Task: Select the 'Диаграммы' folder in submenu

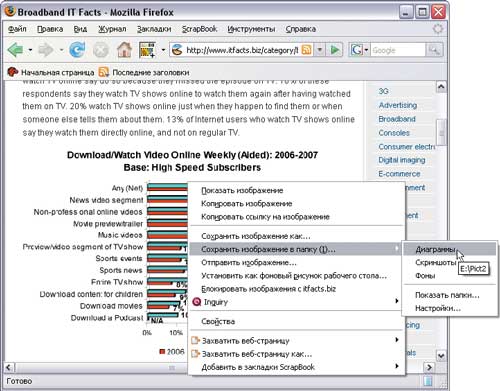Action: coord(449,249)
